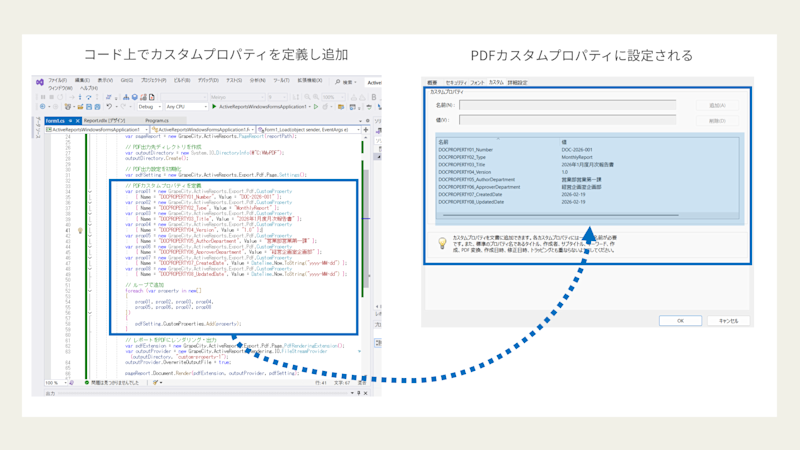The image size is (800, 450).
Task: Open the editor 100 % zoom dropdown
Action: click(56, 382)
